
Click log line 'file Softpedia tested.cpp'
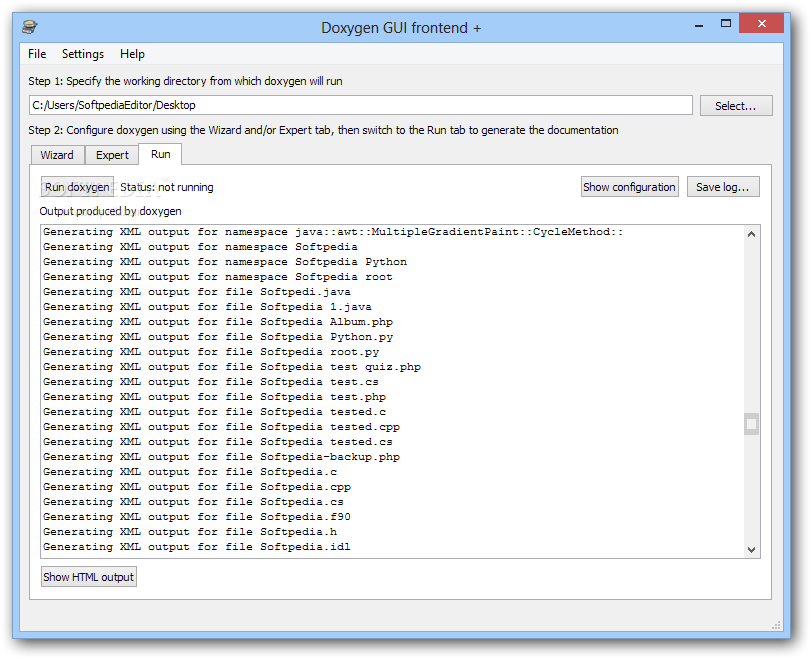click(221, 427)
